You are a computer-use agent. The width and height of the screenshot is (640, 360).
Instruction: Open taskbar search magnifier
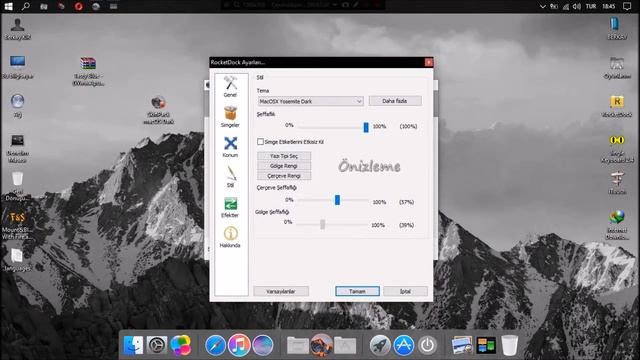point(26,6)
